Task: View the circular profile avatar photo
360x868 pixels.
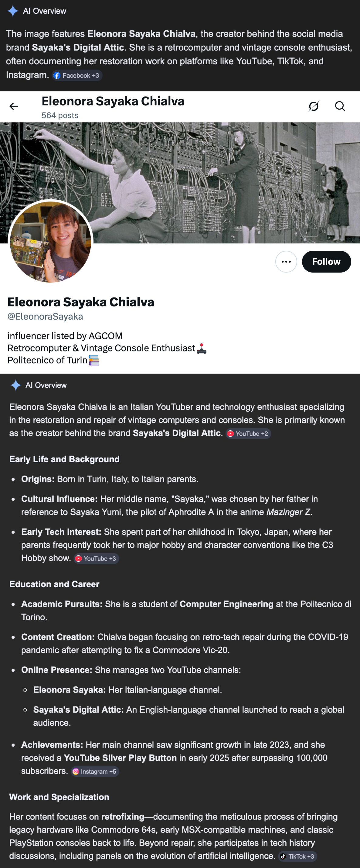Action: pyautogui.click(x=51, y=241)
